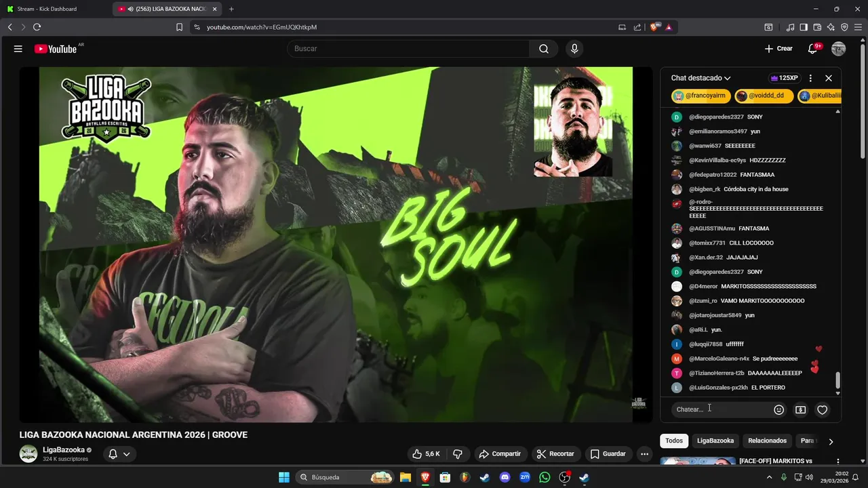Click the Crear button

(x=778, y=49)
